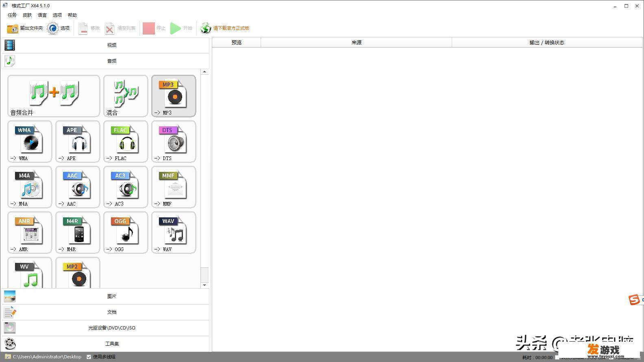Choose the OGG output format
Screen dimensions: 644x362
tap(126, 232)
